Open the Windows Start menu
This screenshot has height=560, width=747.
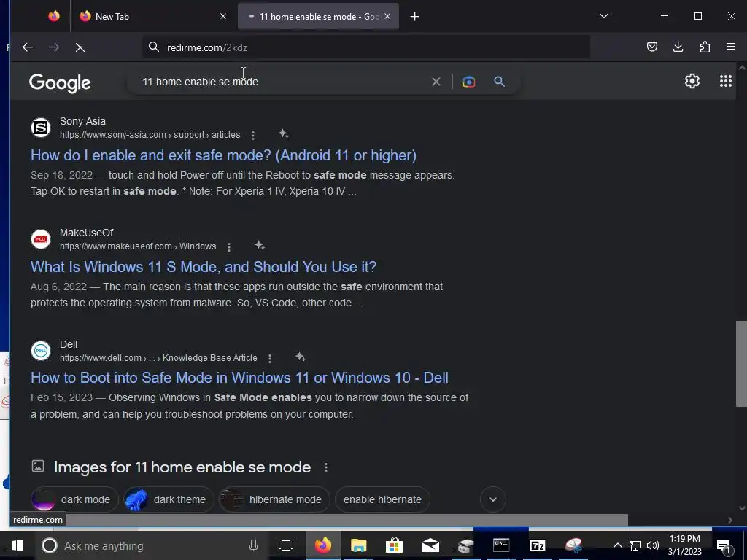tap(18, 545)
